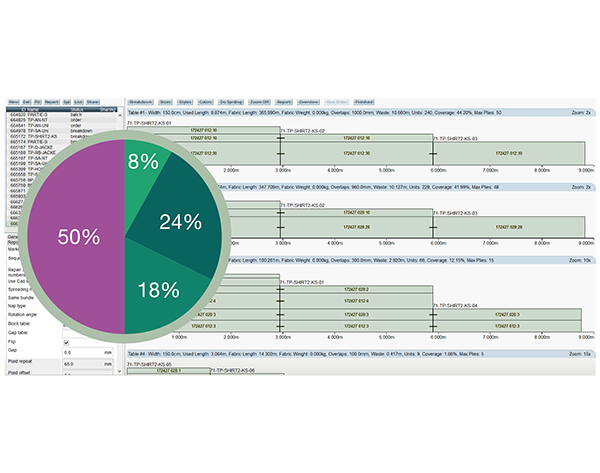This screenshot has height=473, width=600.
Task: Toggle the Flip checkbox
Action: (66, 342)
